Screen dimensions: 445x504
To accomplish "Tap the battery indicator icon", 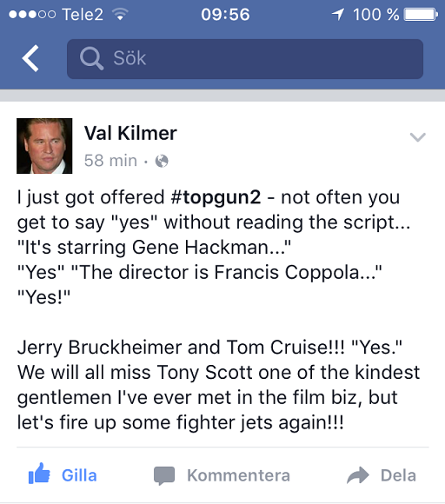I will click(421, 15).
